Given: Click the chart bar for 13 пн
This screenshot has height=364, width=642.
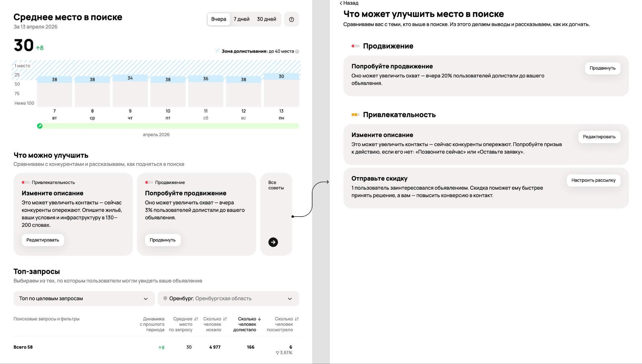Looking at the screenshot, I should point(281,91).
